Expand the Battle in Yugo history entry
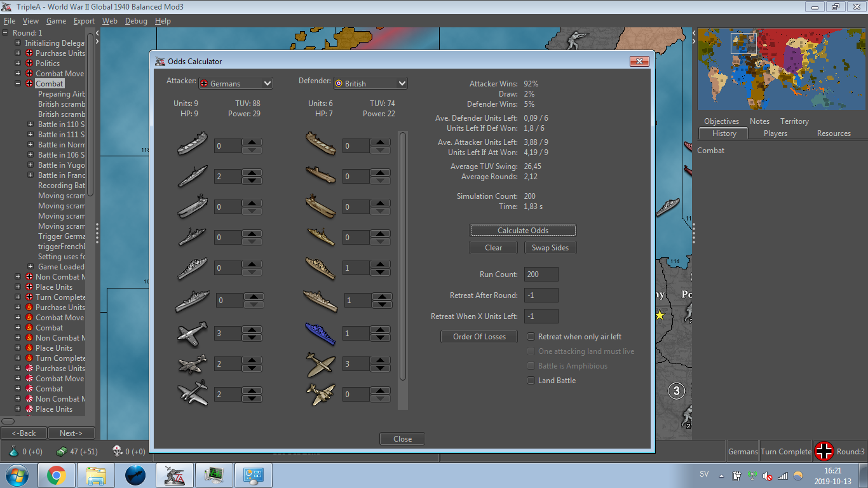The width and height of the screenshot is (868, 488). 31,165
